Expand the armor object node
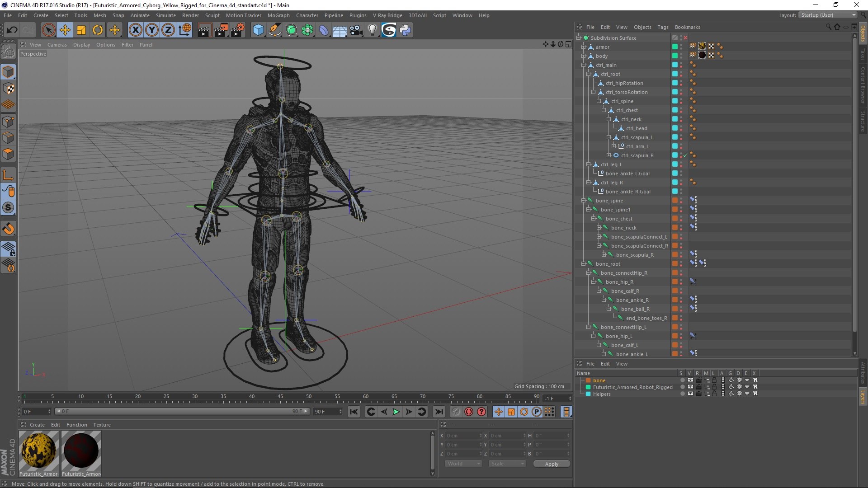Image resolution: width=868 pixels, height=488 pixels. tap(584, 47)
